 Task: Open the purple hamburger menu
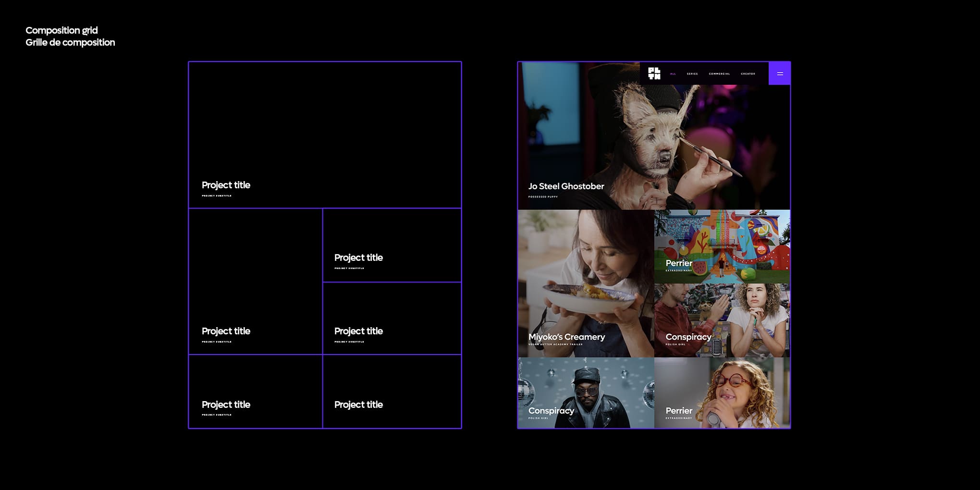[x=779, y=73]
